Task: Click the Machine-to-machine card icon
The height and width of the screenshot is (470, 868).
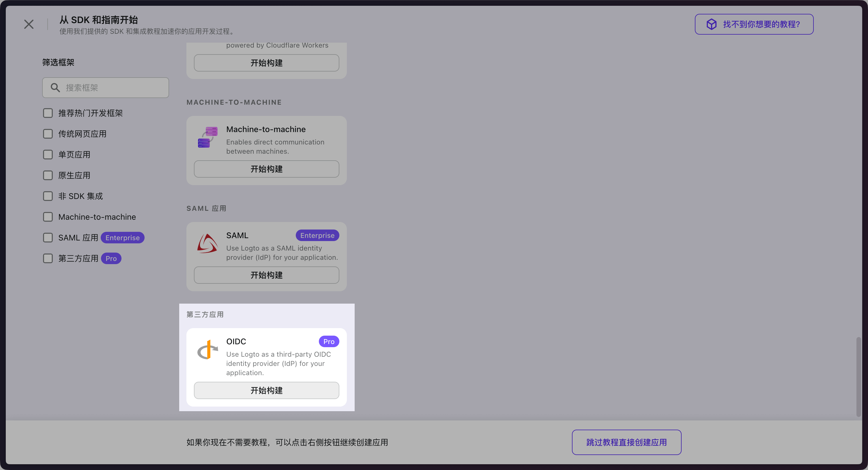Action: click(207, 137)
